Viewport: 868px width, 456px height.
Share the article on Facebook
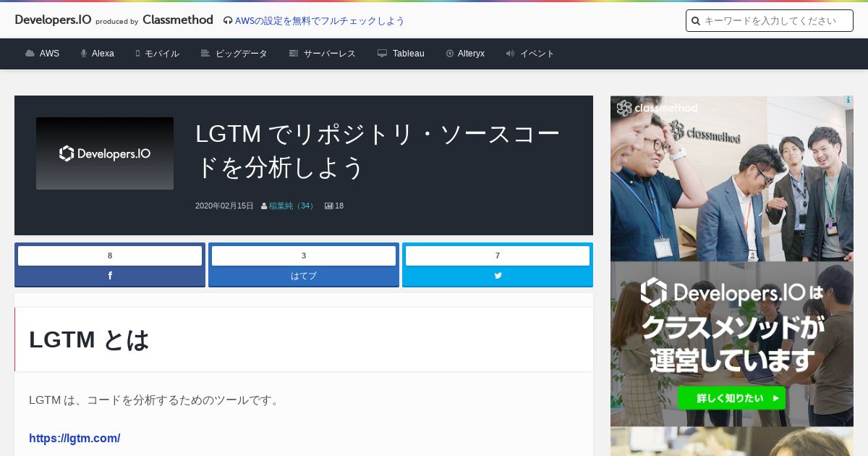click(x=110, y=276)
